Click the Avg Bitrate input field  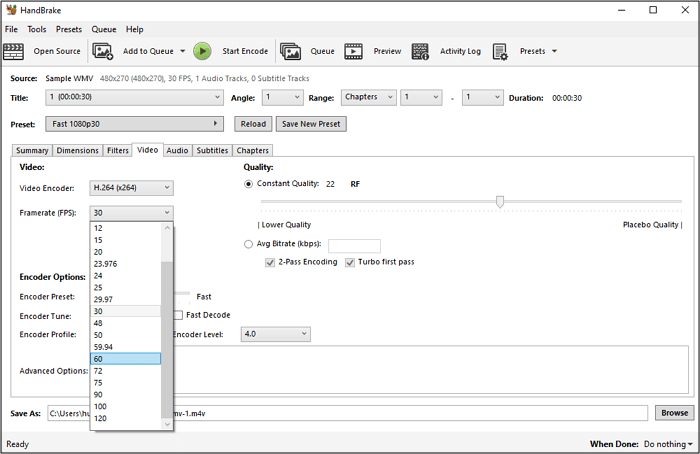[354, 246]
